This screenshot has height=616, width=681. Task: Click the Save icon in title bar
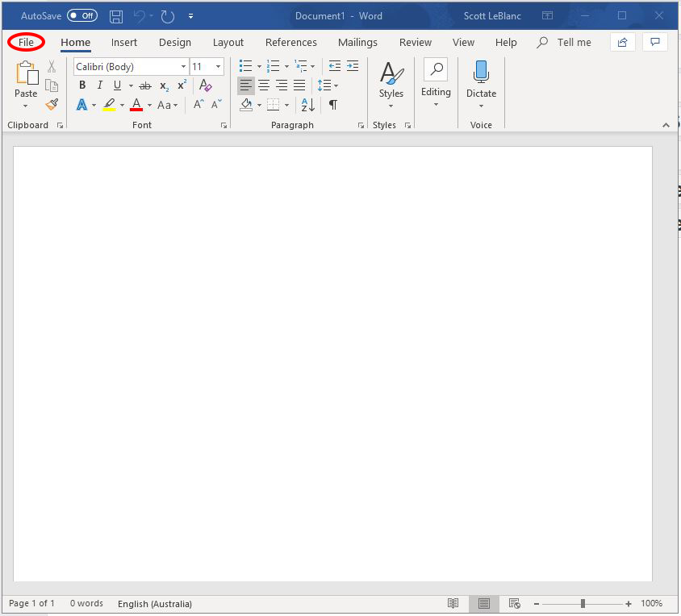(x=116, y=16)
